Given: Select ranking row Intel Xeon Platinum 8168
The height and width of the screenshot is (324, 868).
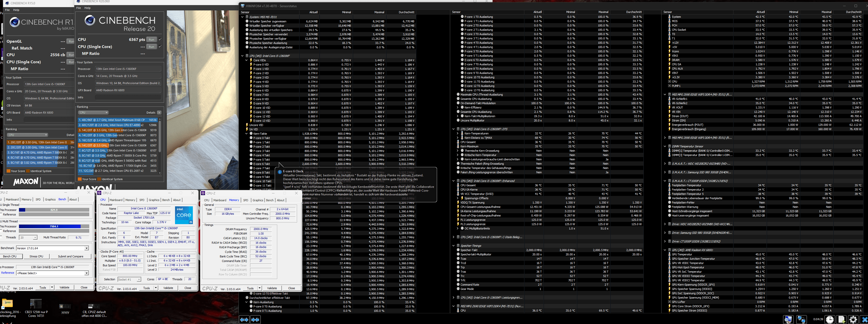Looking at the screenshot, I should point(118,120).
